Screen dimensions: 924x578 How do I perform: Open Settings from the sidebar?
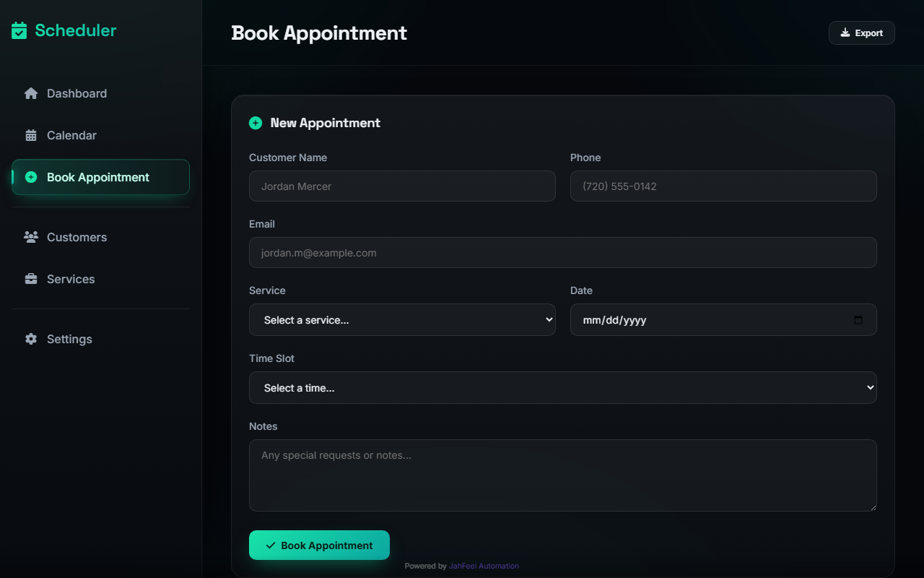click(101, 339)
